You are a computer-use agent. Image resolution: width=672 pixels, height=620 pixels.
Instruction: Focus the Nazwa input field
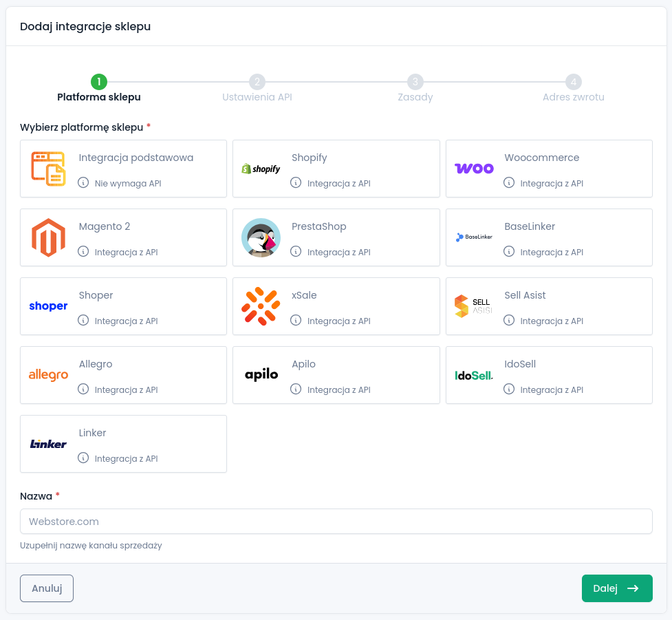(336, 522)
